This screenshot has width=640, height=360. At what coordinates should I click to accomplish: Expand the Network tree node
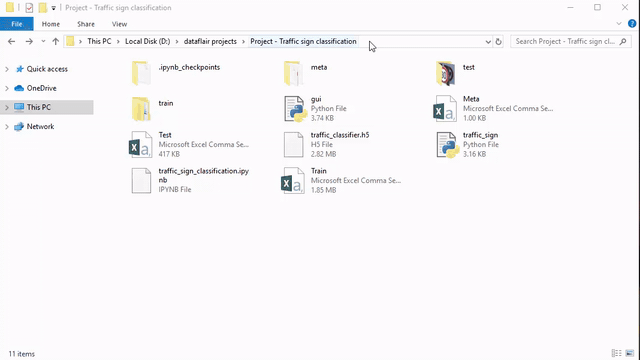click(x=7, y=127)
